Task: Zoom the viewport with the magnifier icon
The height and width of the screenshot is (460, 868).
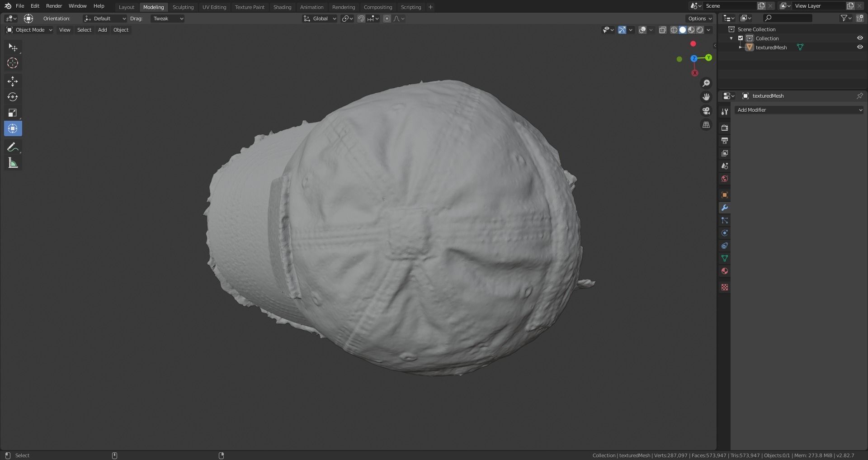Action: (706, 83)
